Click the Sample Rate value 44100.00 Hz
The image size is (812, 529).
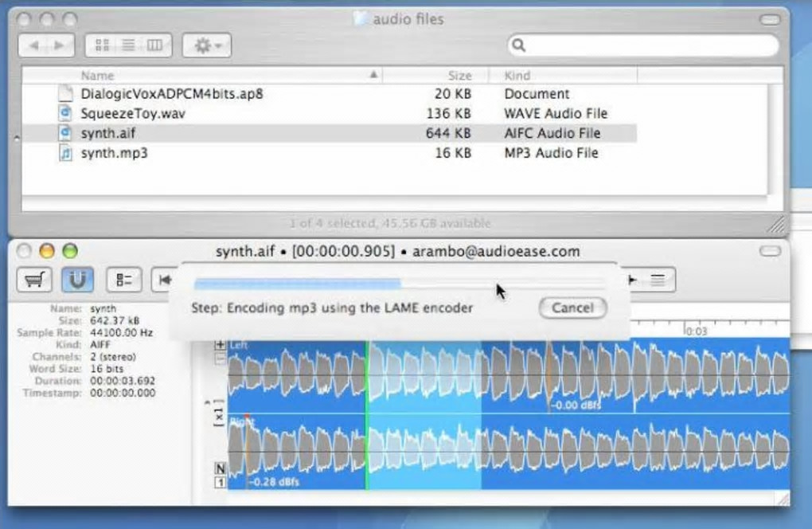click(x=121, y=333)
